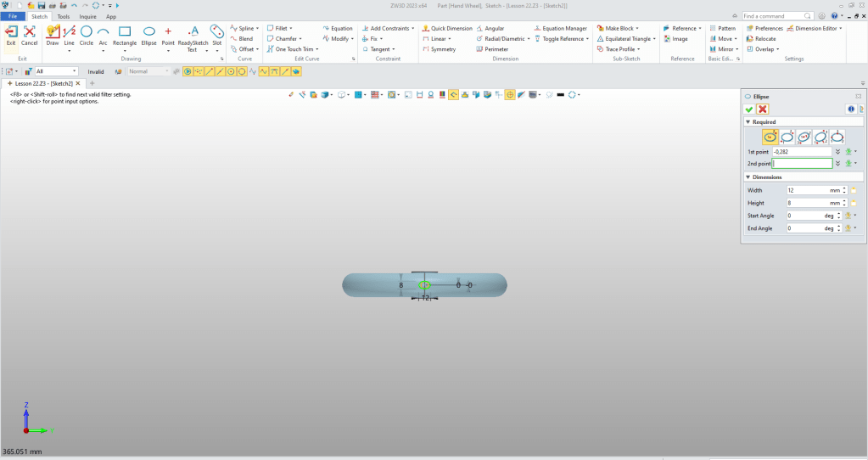
Task: Click the 2nd point input field
Action: pos(802,163)
